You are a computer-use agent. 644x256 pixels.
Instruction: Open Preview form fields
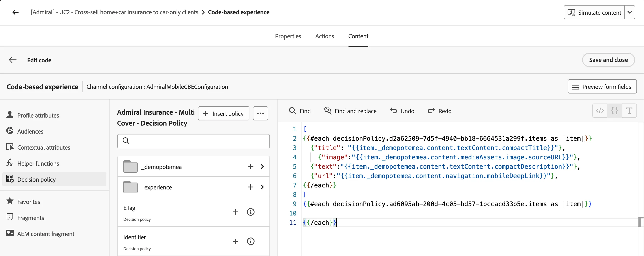[602, 87]
